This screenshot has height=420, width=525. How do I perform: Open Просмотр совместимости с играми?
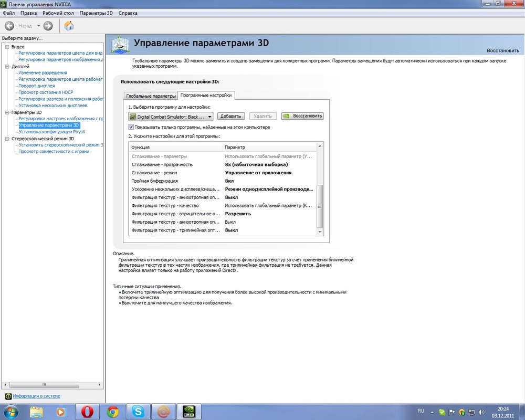tap(54, 151)
